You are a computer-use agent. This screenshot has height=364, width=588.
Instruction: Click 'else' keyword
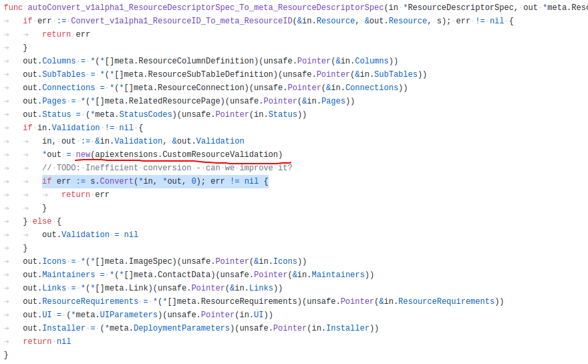click(x=42, y=221)
